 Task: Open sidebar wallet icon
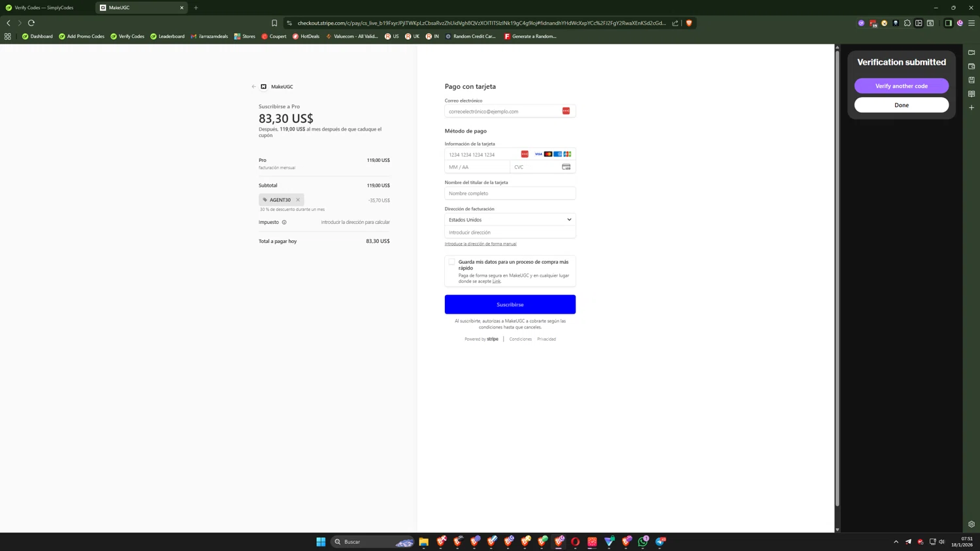tap(972, 67)
